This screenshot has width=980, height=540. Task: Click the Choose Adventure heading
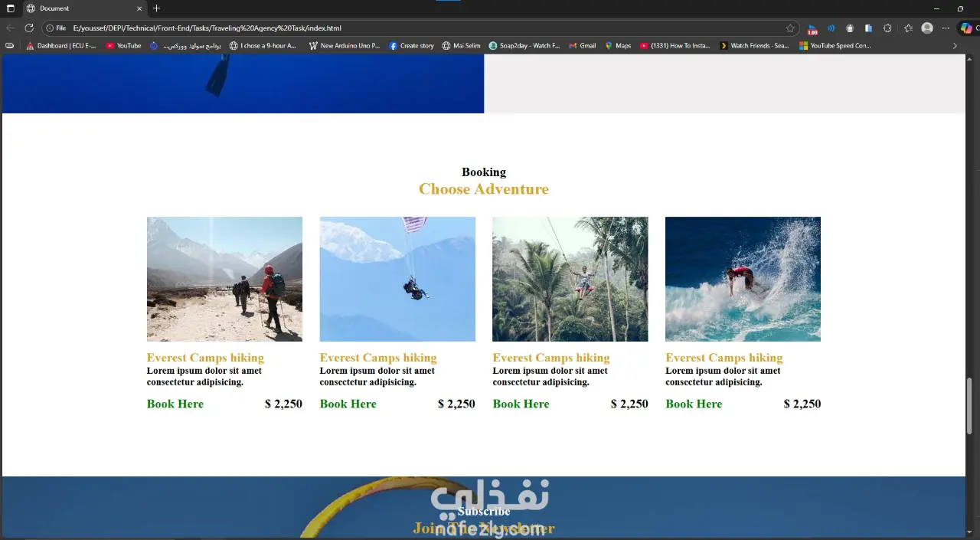[484, 189]
